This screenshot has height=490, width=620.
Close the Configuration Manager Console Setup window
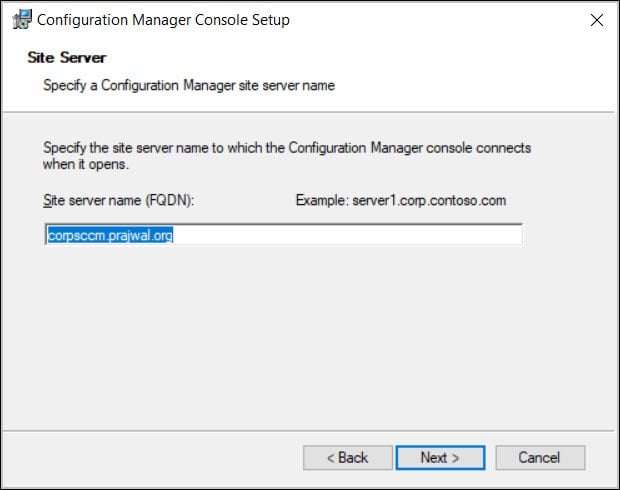point(597,20)
